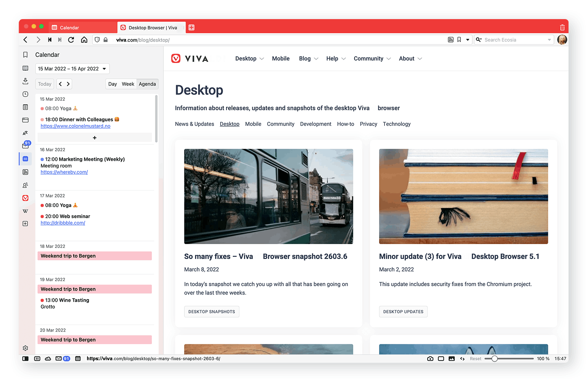Switch calendar to Week view
Viewport: 588px width, 382px height.
128,84
